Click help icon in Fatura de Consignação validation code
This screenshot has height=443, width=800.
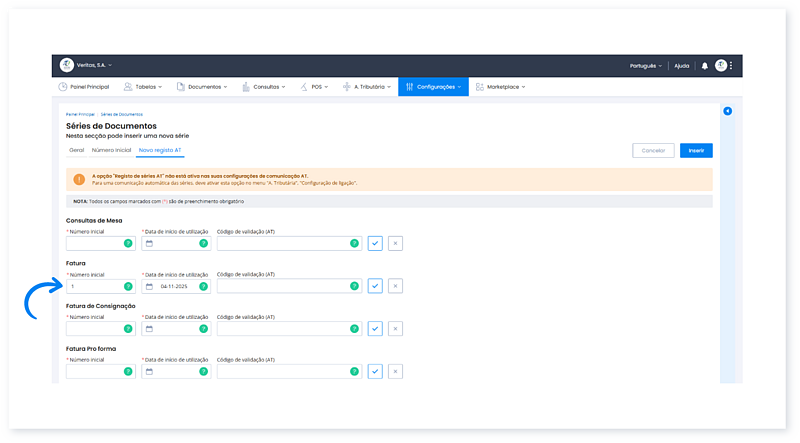tap(354, 328)
